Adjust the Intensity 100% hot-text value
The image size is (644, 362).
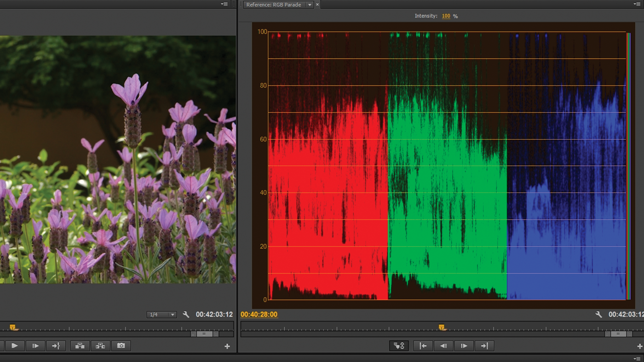click(446, 16)
